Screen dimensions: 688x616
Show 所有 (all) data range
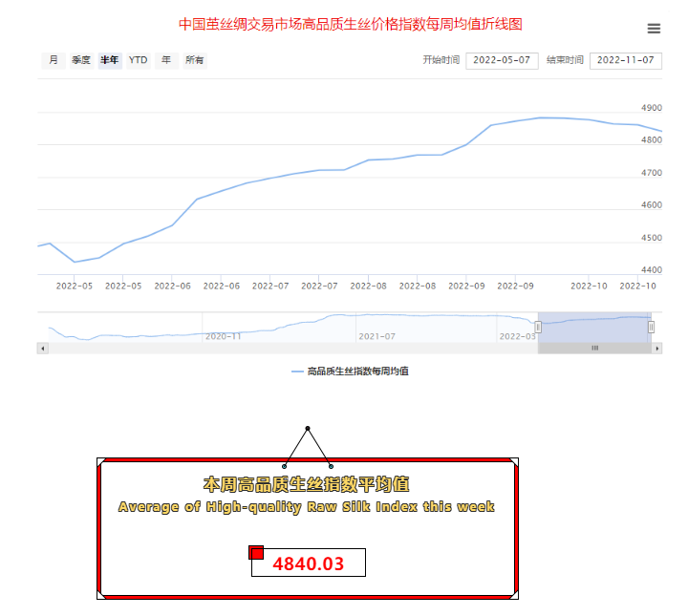(x=194, y=60)
